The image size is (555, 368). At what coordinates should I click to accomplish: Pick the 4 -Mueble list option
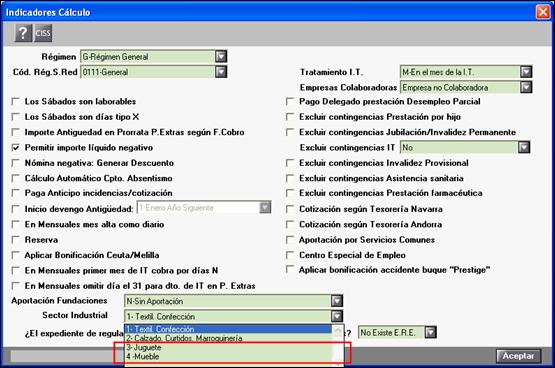[x=228, y=357]
